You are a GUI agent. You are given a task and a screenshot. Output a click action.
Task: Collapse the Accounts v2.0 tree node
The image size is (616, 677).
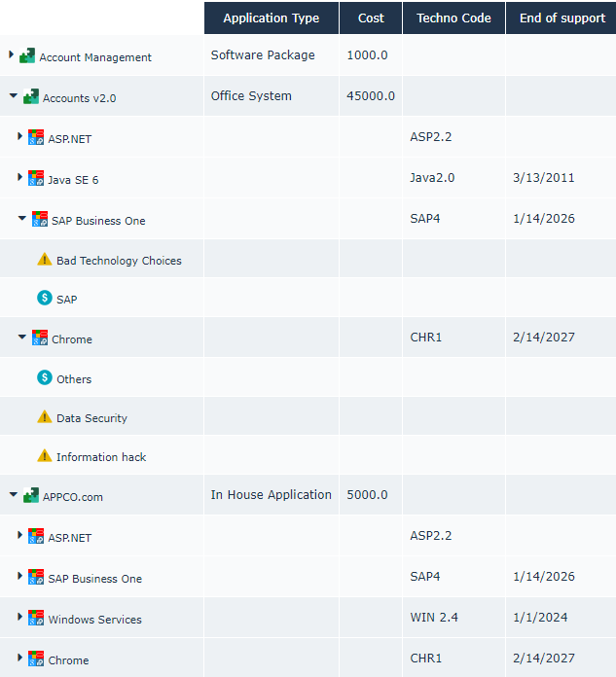pos(13,97)
